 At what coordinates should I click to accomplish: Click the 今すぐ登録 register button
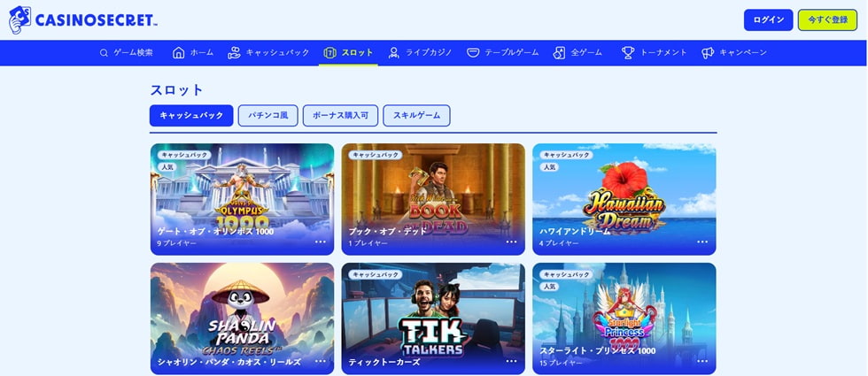[x=827, y=19]
